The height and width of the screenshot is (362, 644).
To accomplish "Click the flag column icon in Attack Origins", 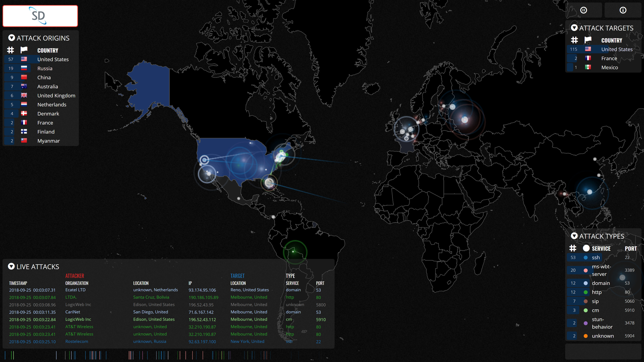I will (24, 50).
